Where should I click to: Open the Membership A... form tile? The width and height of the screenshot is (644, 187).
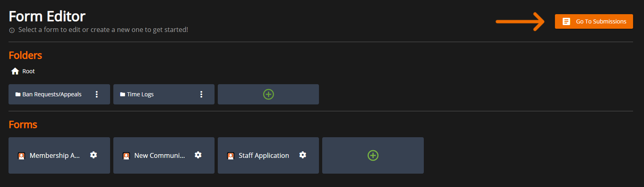pyautogui.click(x=55, y=155)
